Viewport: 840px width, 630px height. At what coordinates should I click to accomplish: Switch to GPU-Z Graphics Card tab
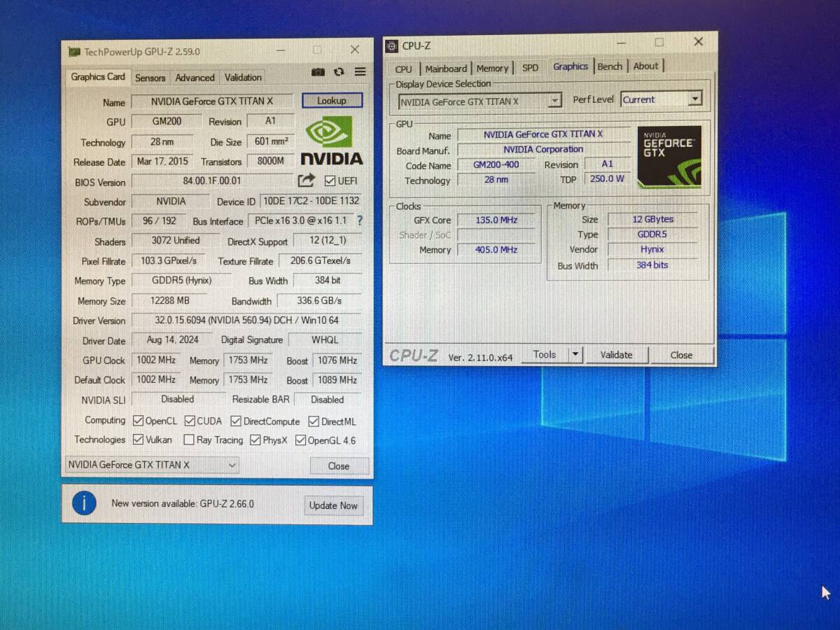coord(98,76)
